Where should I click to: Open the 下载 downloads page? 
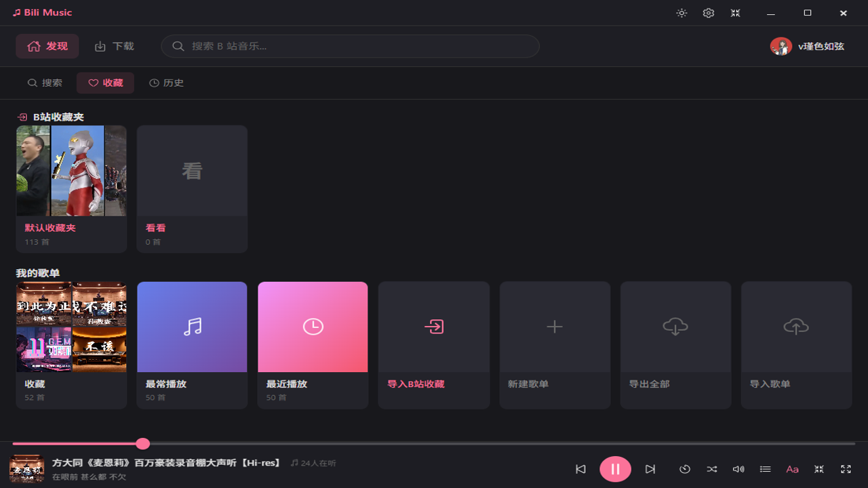point(114,46)
